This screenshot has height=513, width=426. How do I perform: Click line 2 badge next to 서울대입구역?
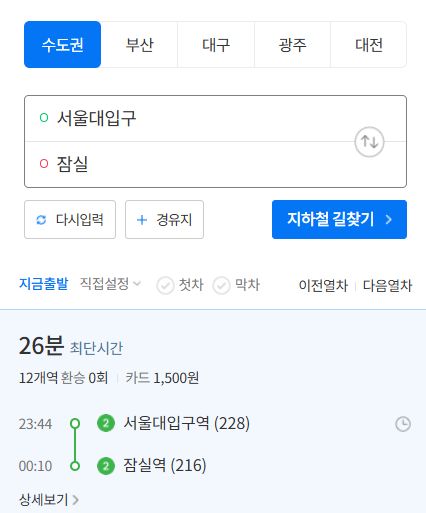click(x=106, y=423)
